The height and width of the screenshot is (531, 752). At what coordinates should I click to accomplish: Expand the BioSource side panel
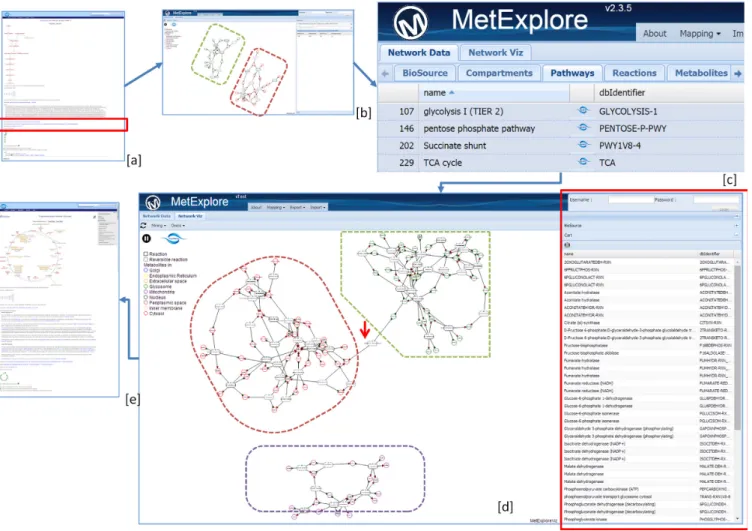pos(737,225)
